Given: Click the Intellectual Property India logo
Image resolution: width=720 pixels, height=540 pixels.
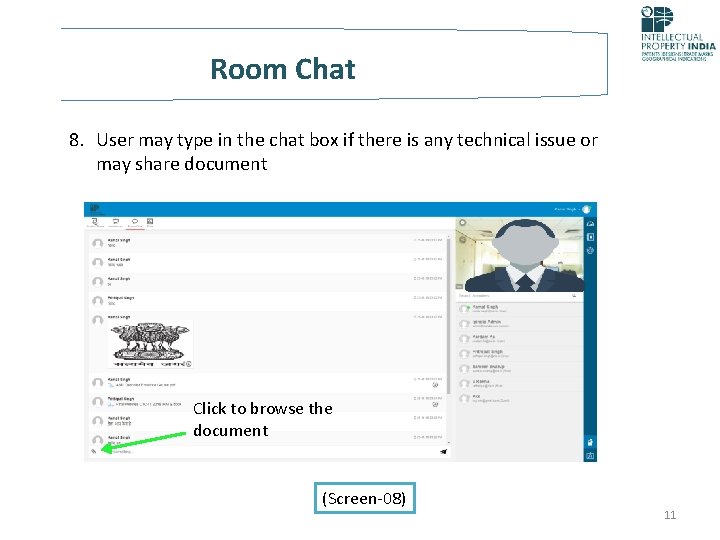Looking at the screenshot, I should tap(677, 34).
